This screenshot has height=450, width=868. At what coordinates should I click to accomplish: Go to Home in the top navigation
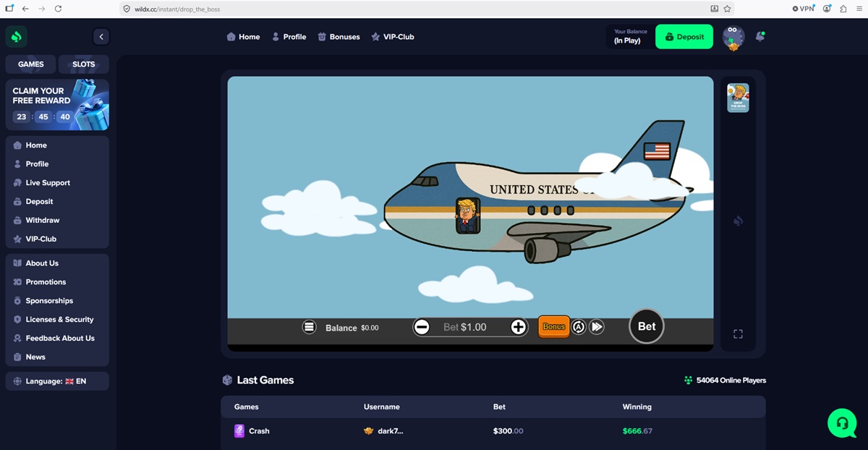[x=243, y=37]
